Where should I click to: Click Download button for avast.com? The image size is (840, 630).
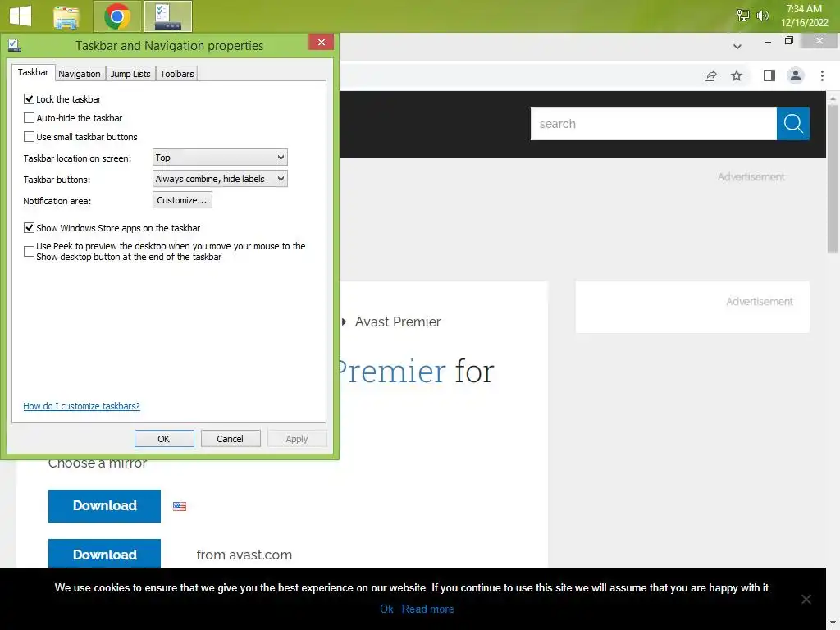pyautogui.click(x=104, y=554)
